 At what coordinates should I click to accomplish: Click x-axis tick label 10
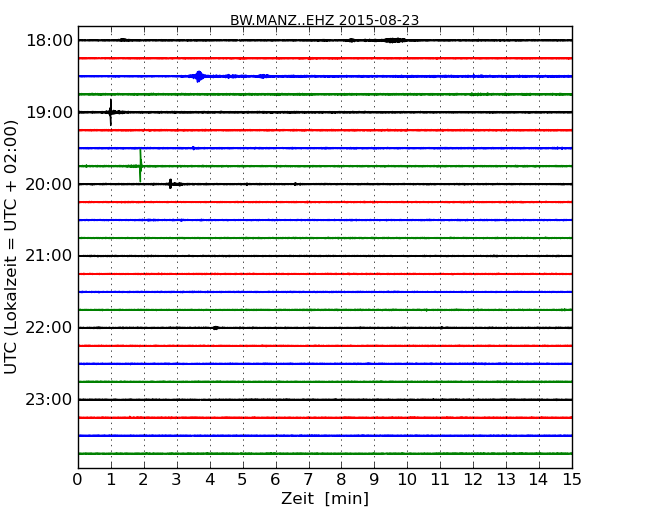pyautogui.click(x=406, y=480)
